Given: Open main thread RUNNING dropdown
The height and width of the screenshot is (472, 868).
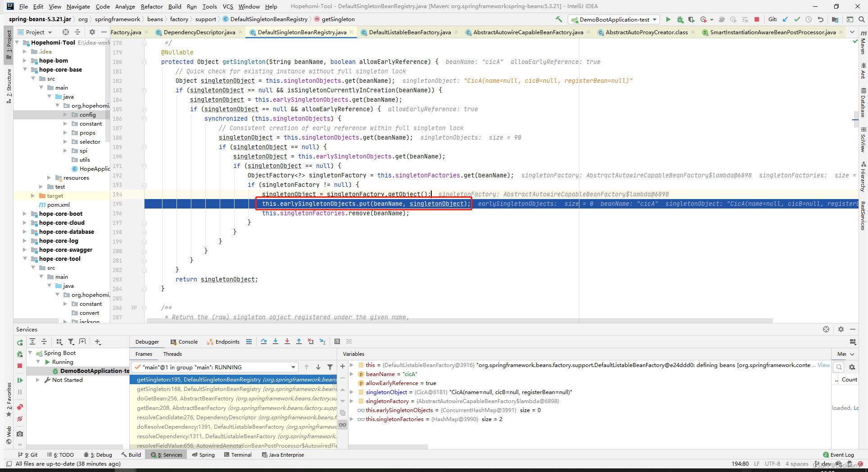Looking at the screenshot, I should coord(215,367).
